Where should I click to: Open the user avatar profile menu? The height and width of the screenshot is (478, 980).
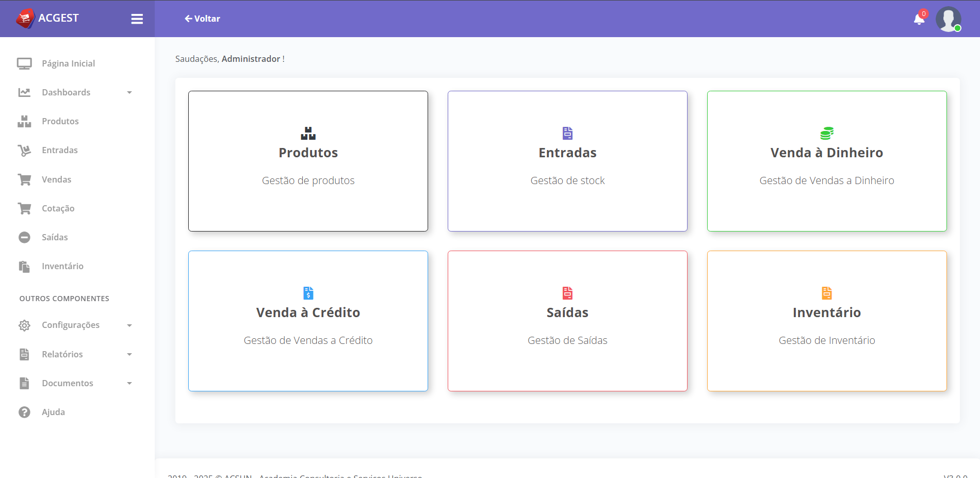(x=948, y=19)
